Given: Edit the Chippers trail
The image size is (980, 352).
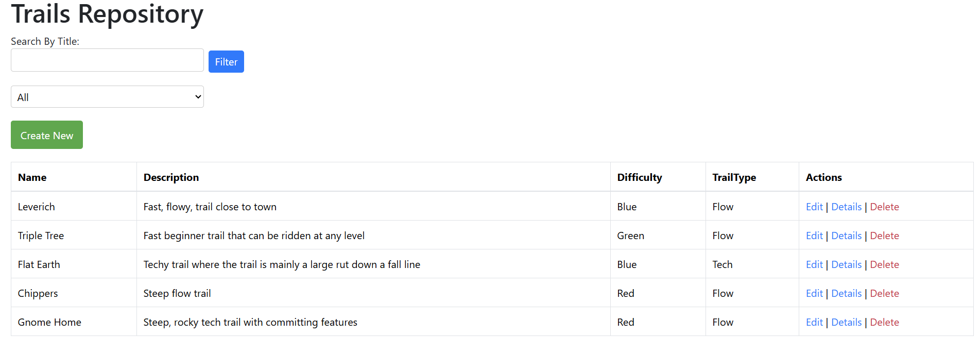Looking at the screenshot, I should point(814,293).
